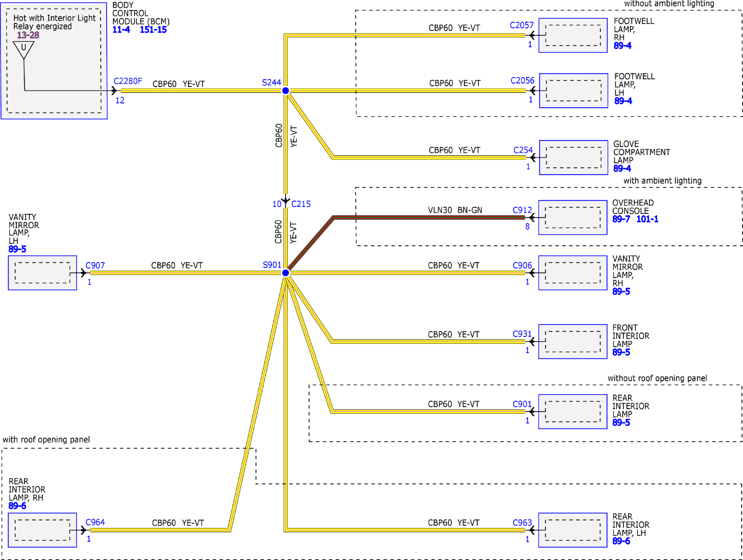Click the C215 connector symbol

[285, 201]
